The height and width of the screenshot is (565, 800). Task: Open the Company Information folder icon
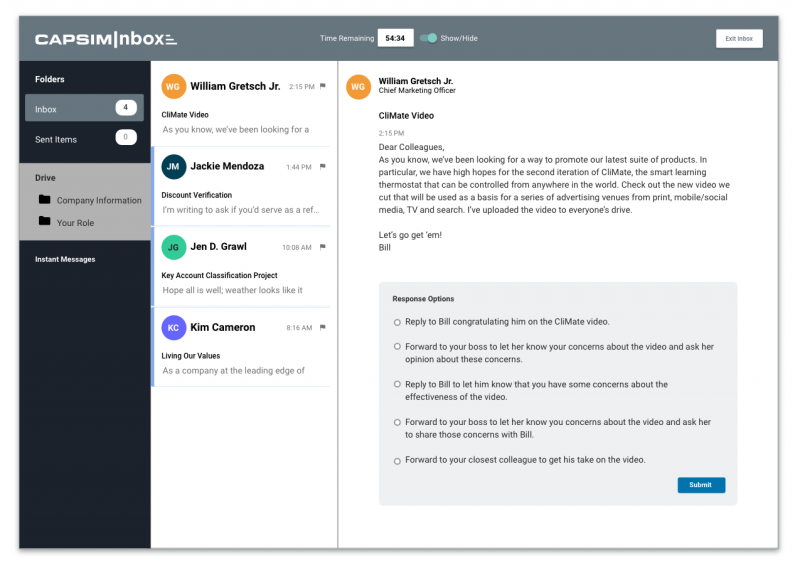[45, 199]
